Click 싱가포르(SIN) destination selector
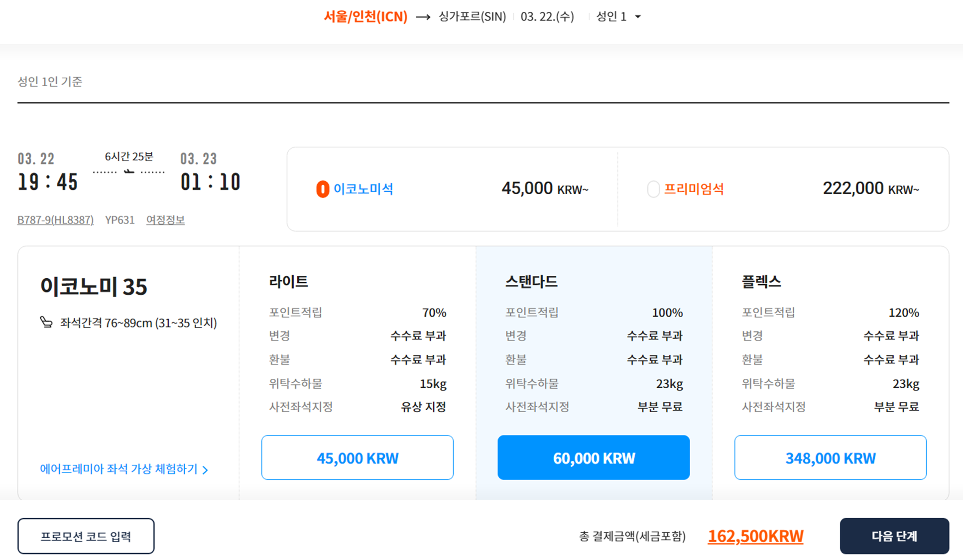 (x=472, y=17)
